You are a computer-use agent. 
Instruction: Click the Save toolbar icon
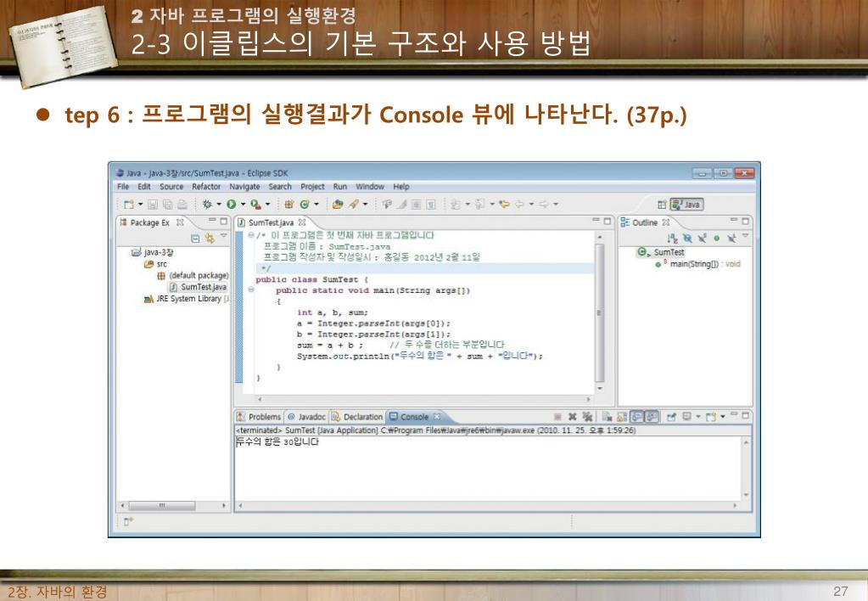click(153, 205)
